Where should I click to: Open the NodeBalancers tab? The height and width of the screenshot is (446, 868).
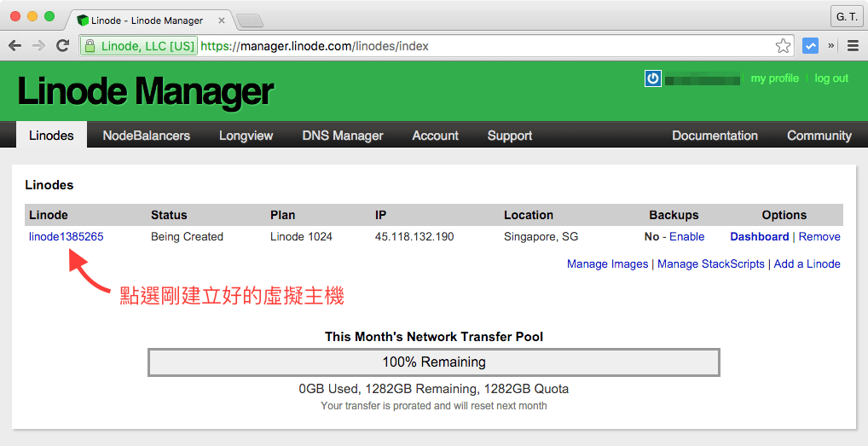[x=146, y=136]
